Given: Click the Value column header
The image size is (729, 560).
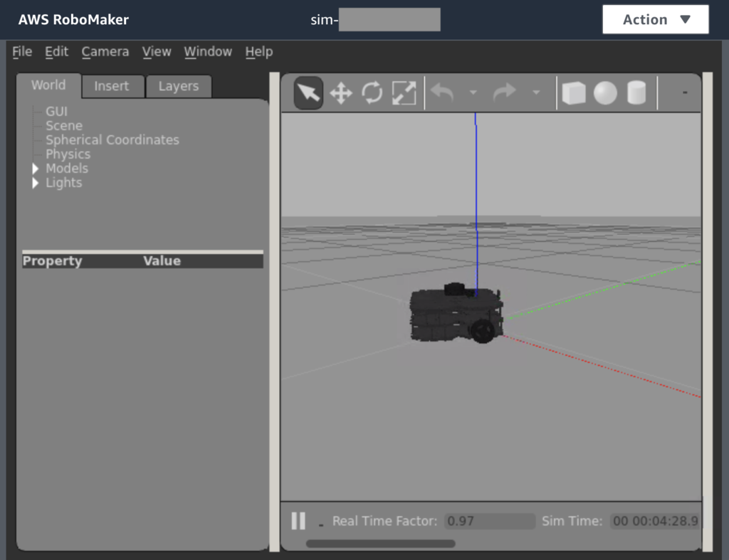Looking at the screenshot, I should [x=162, y=261].
